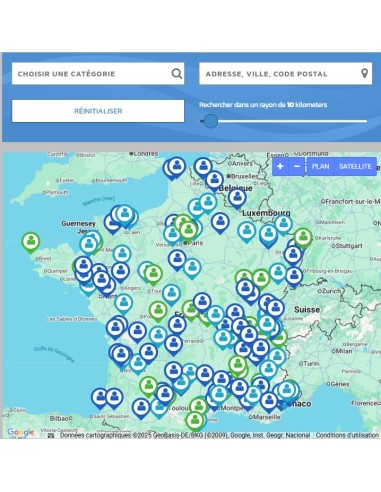Click the search magnifier in category field
The image size is (381, 492).
tap(177, 73)
